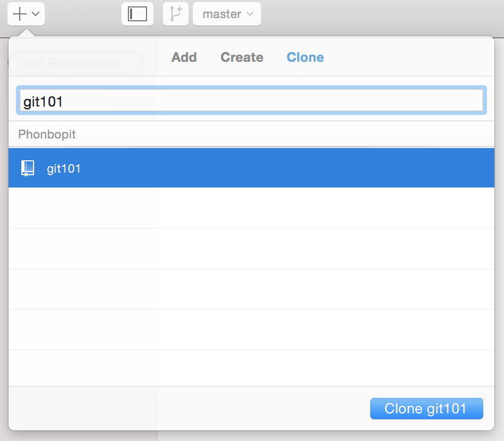
Task: Select the Clone tab
Action: (305, 57)
